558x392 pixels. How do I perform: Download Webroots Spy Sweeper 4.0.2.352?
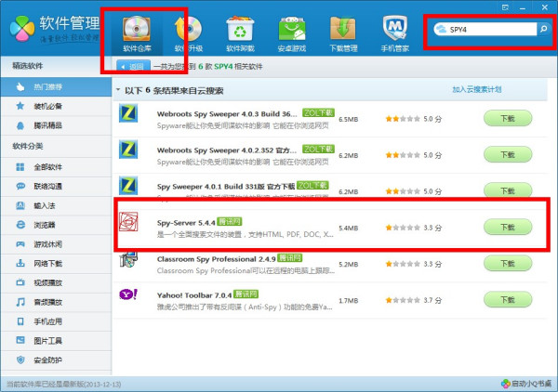click(x=508, y=154)
